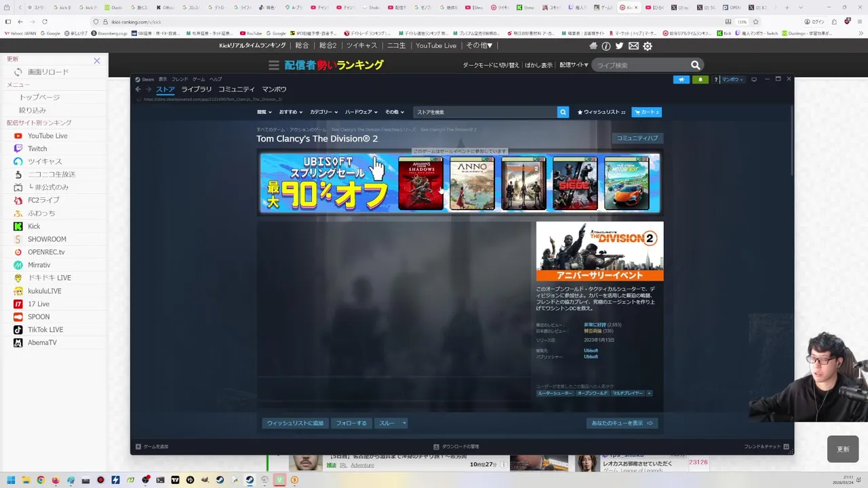Close the browser side panel with X

96,61
